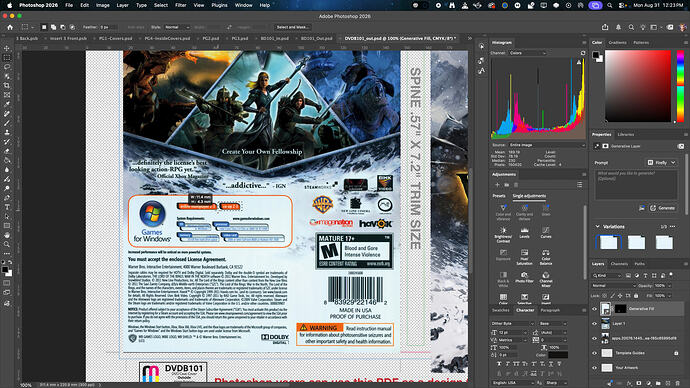Select the Zoom tool
The width and height of the screenshot is (690, 388).
coord(7,244)
